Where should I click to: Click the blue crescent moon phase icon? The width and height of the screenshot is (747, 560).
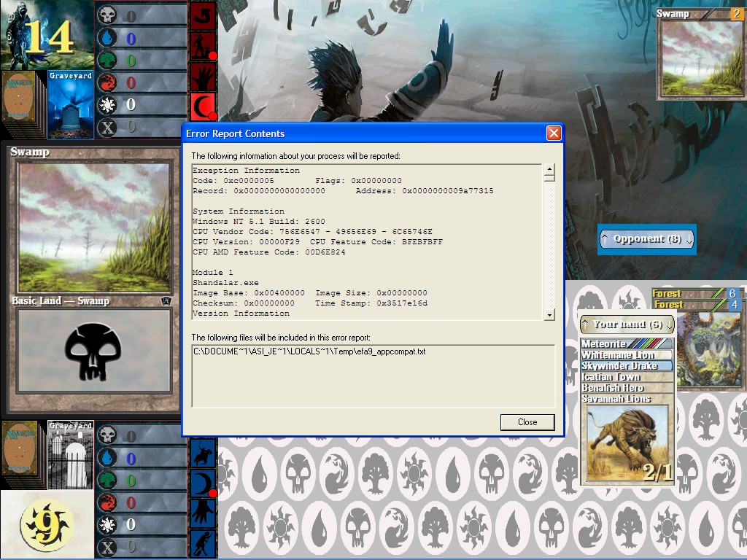(203, 483)
